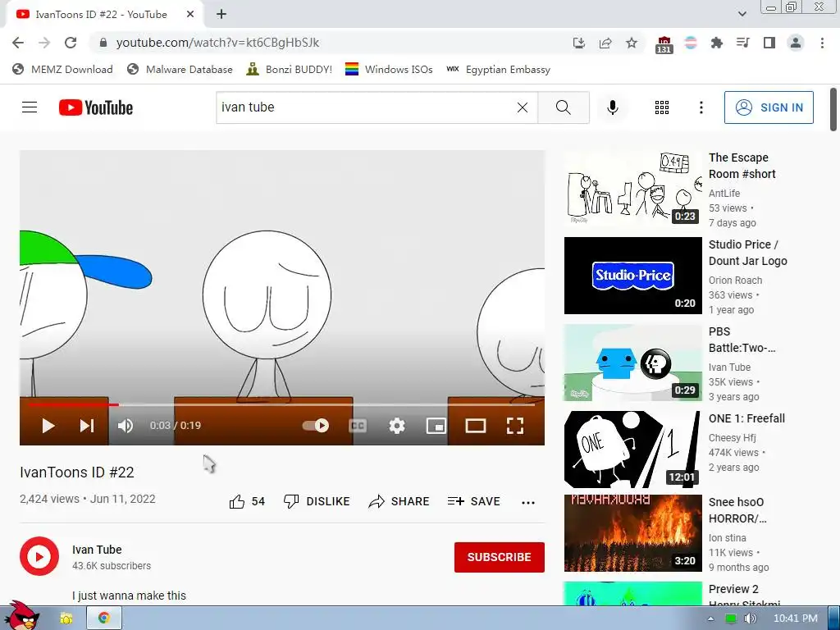840x630 pixels.
Task: Open Chrome three-dot menu
Action: [x=822, y=43]
